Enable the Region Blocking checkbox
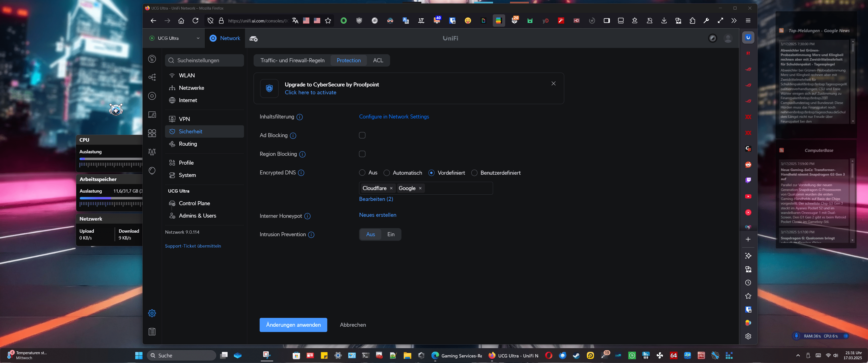Viewport: 868px width, 363px height. pos(362,154)
